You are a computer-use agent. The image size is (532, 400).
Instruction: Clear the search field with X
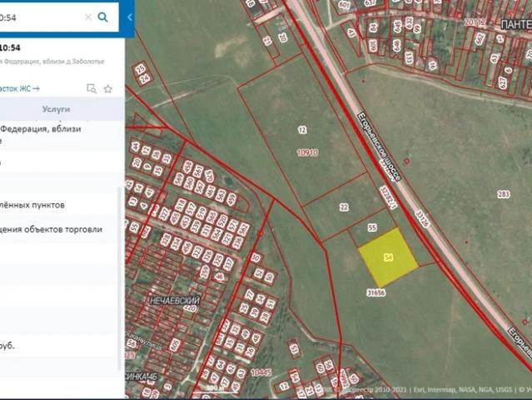pos(88,17)
